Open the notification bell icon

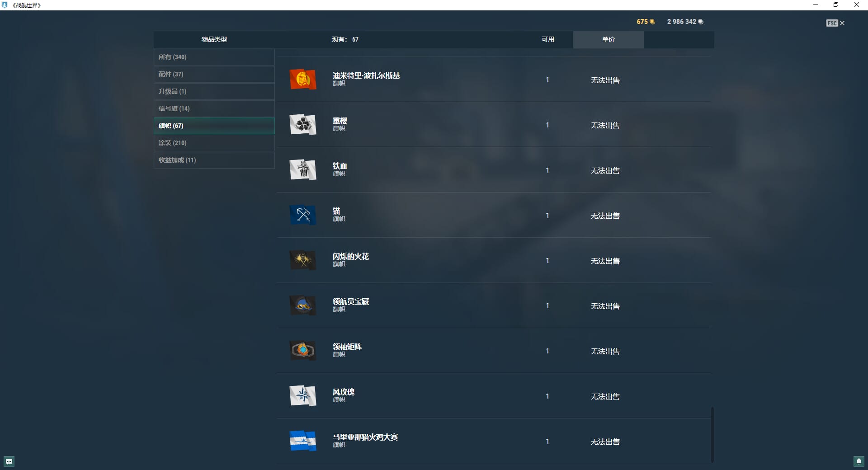pos(859,461)
